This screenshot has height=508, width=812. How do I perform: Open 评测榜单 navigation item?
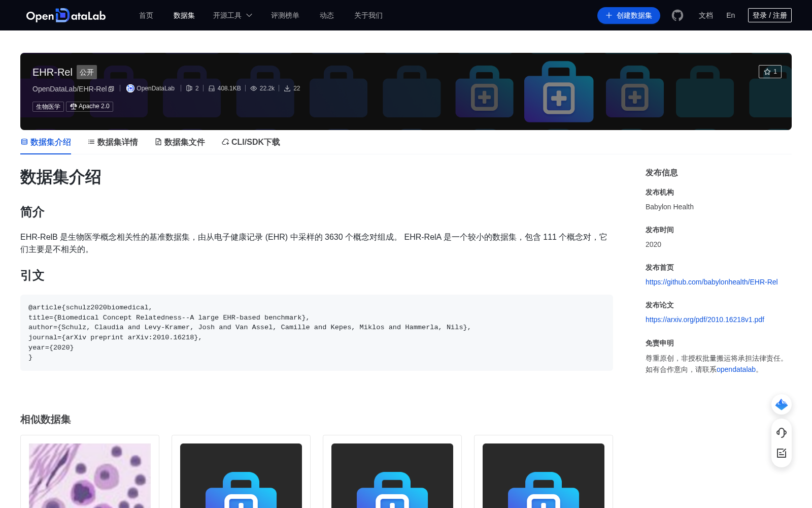pos(285,15)
